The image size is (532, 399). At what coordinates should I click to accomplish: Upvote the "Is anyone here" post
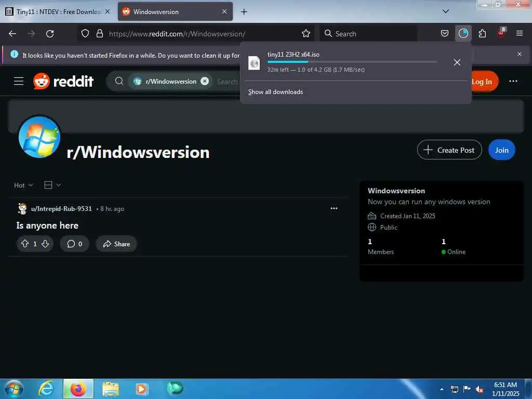25,244
